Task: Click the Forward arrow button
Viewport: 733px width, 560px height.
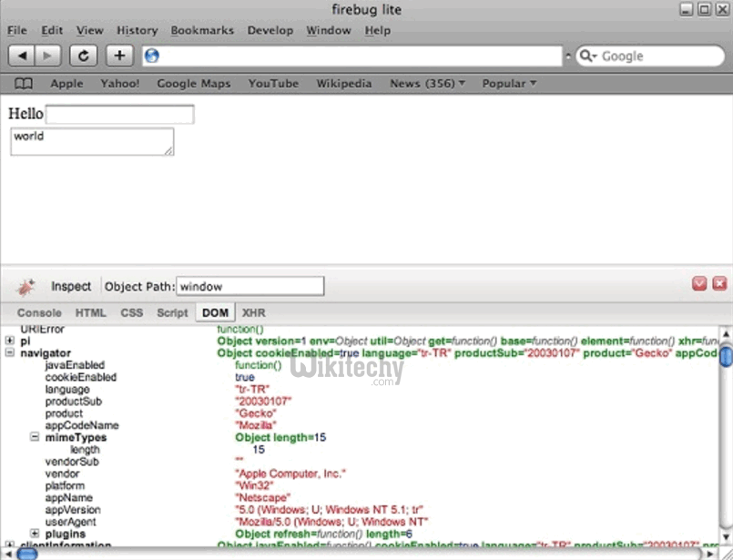Action: [x=47, y=56]
